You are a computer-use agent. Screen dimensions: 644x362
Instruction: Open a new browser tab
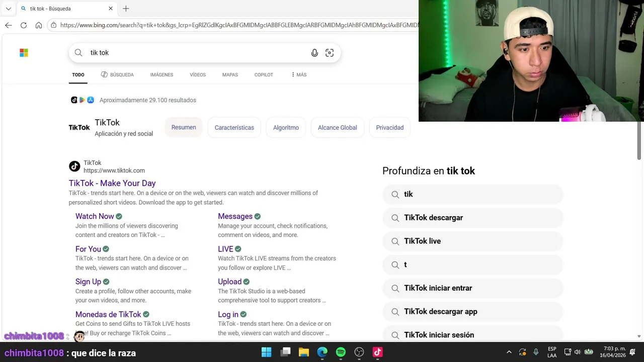pos(126,9)
